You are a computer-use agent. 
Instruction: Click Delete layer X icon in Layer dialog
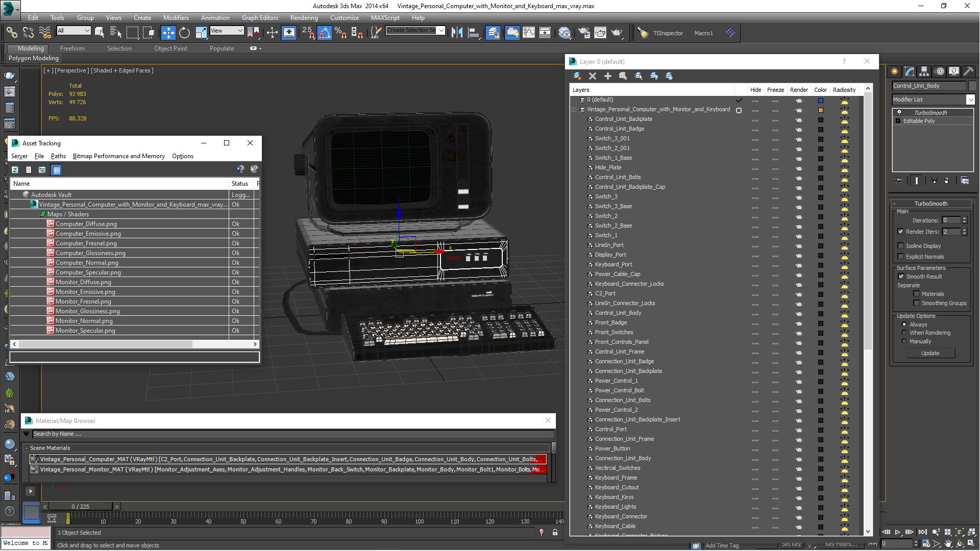tap(593, 76)
